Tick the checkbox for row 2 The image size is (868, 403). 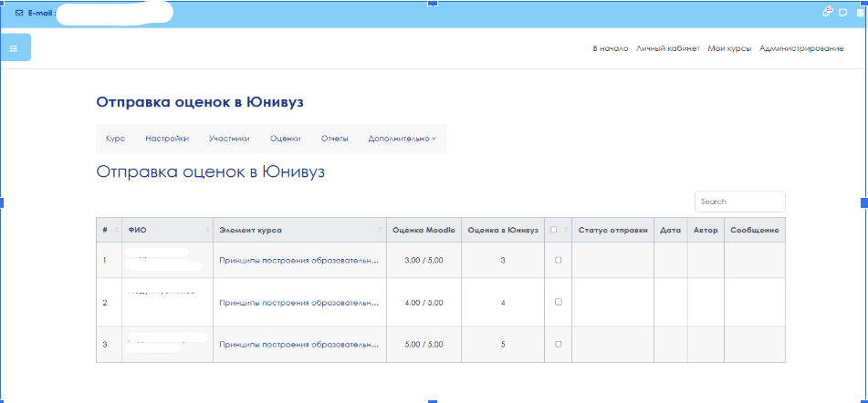point(558,302)
